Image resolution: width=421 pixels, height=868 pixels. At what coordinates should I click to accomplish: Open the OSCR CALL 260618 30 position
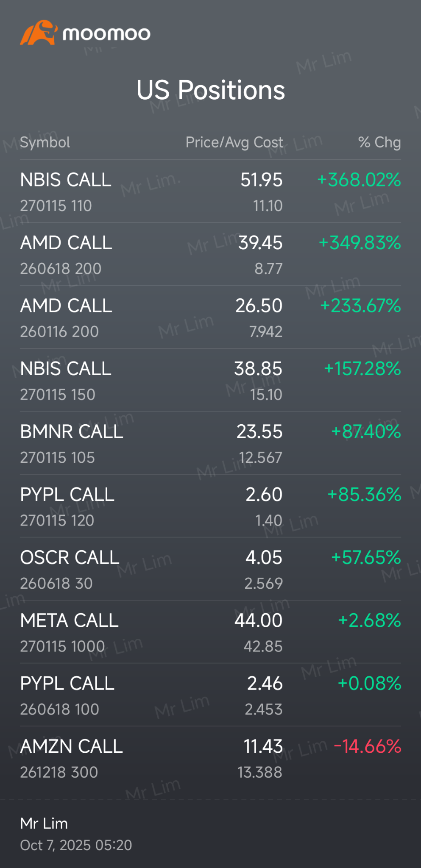[70, 569]
